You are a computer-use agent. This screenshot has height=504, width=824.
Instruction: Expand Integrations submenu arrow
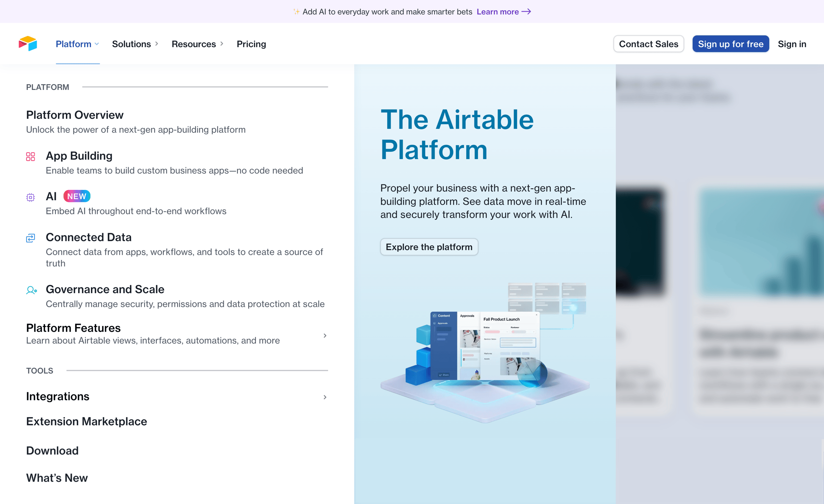pyautogui.click(x=325, y=397)
